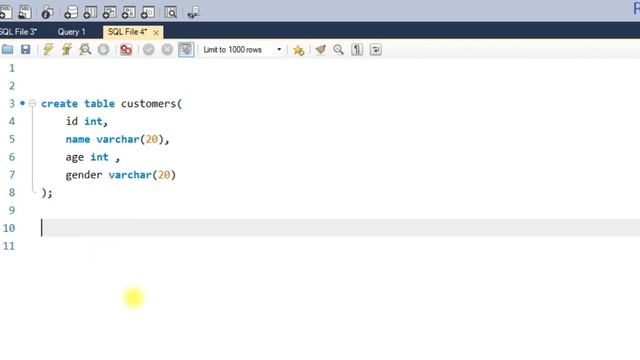The image size is (640, 360).
Task: Roll back the current transaction
Action: (167, 50)
